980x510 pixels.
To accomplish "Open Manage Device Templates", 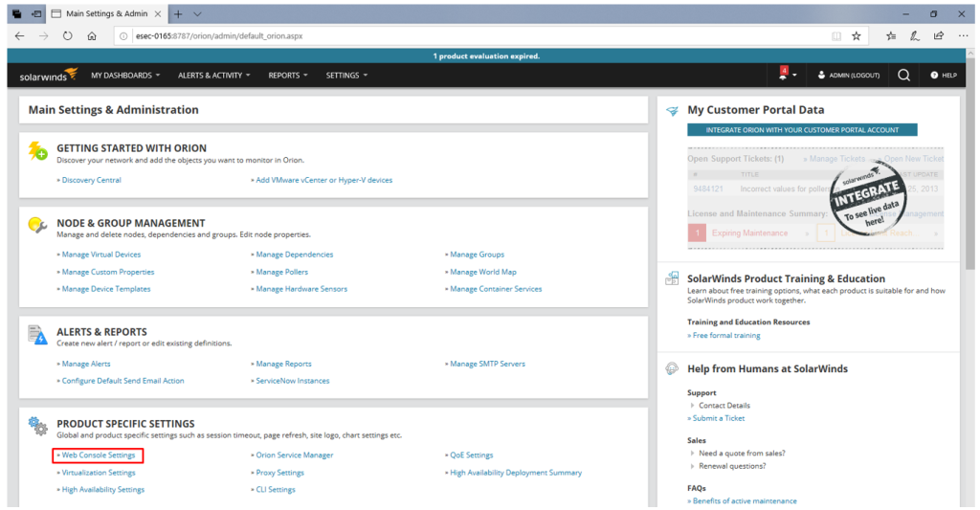I will [x=106, y=289].
